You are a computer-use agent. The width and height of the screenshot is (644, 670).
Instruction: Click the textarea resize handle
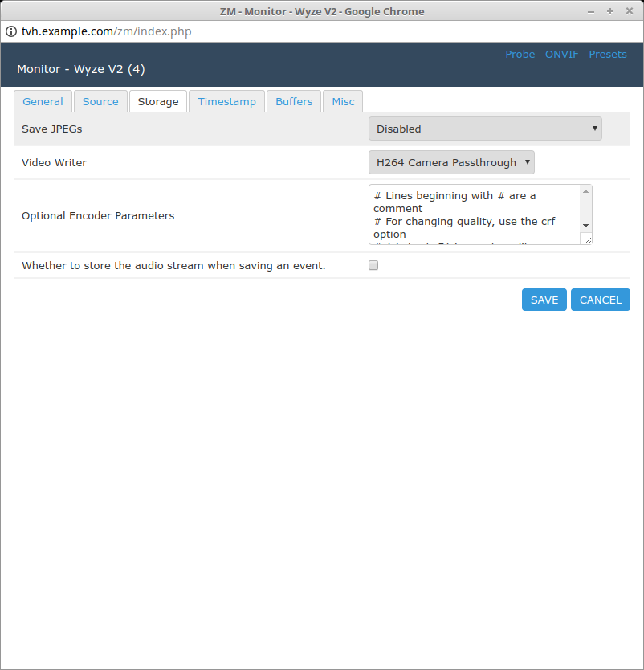pos(587,239)
